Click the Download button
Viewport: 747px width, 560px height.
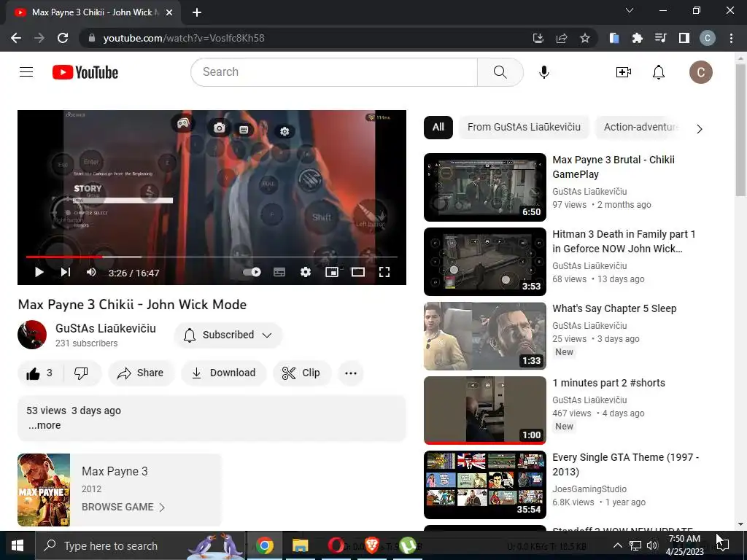point(224,373)
